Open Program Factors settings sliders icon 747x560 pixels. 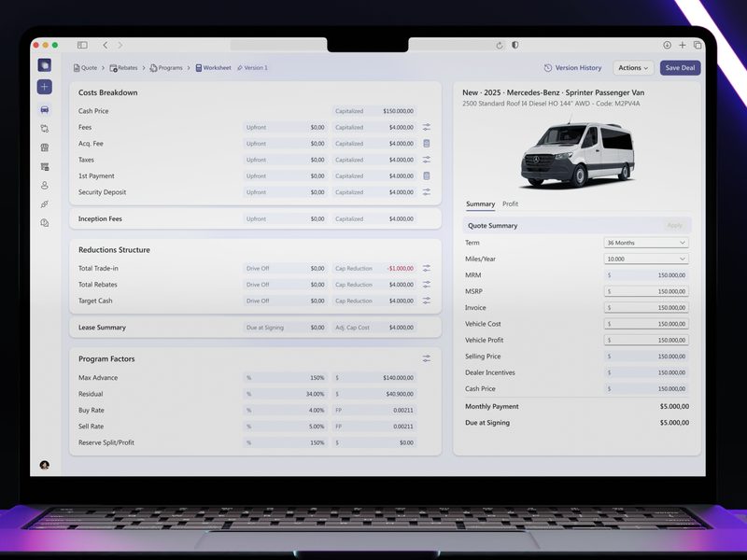(427, 358)
